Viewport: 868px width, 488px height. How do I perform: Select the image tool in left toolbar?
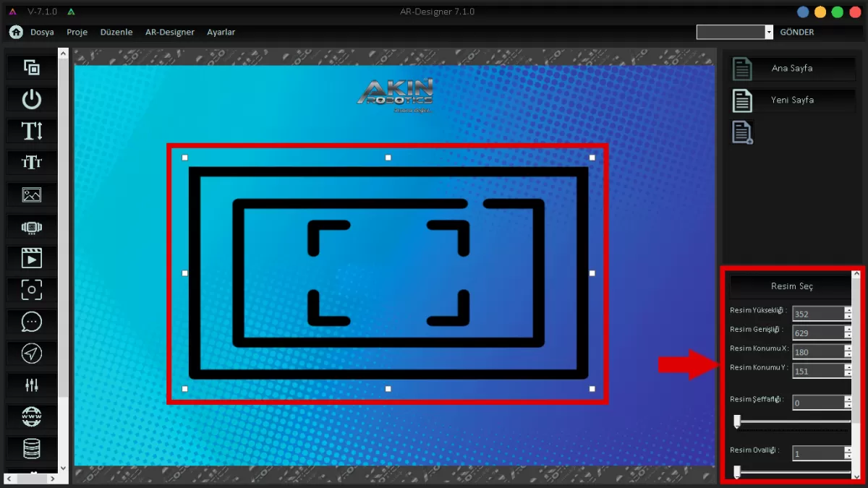(x=32, y=194)
